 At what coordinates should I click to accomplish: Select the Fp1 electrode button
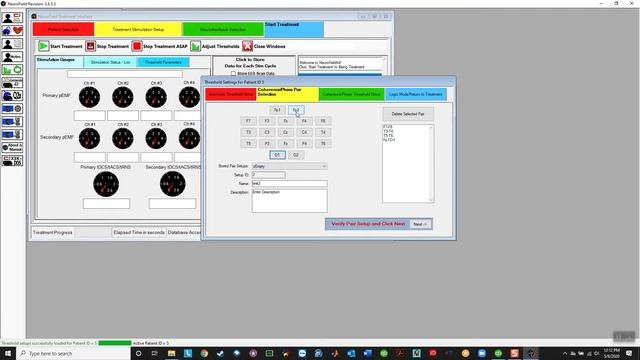pyautogui.click(x=277, y=110)
